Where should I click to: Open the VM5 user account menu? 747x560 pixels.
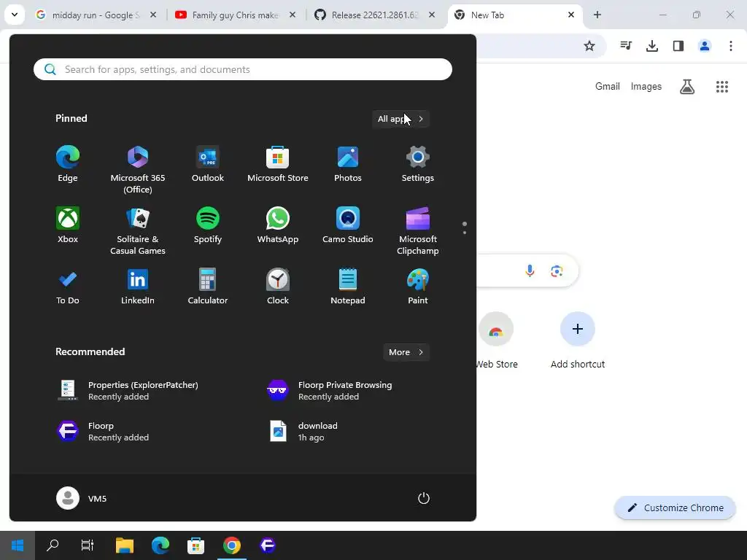(x=82, y=498)
